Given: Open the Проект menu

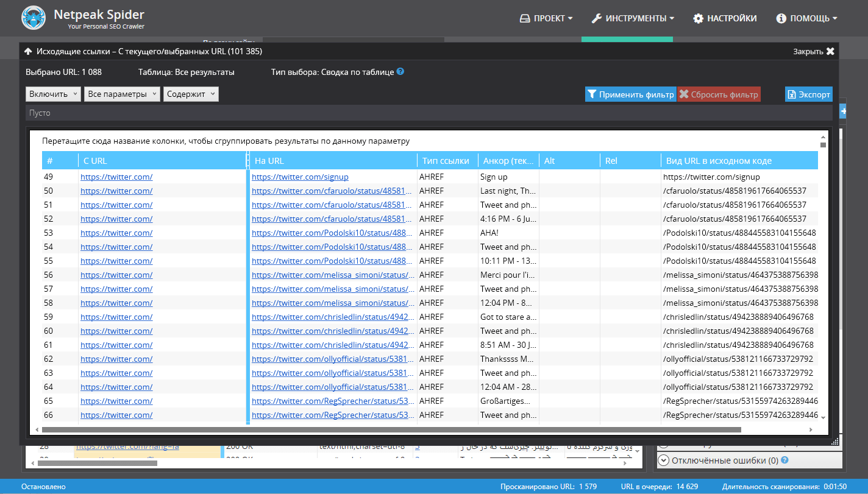Looking at the screenshot, I should pos(546,18).
